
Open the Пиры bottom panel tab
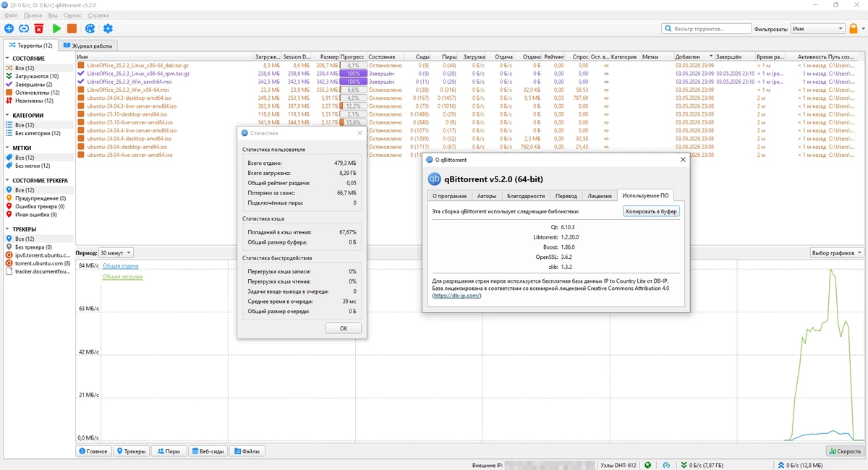pyautogui.click(x=168, y=451)
